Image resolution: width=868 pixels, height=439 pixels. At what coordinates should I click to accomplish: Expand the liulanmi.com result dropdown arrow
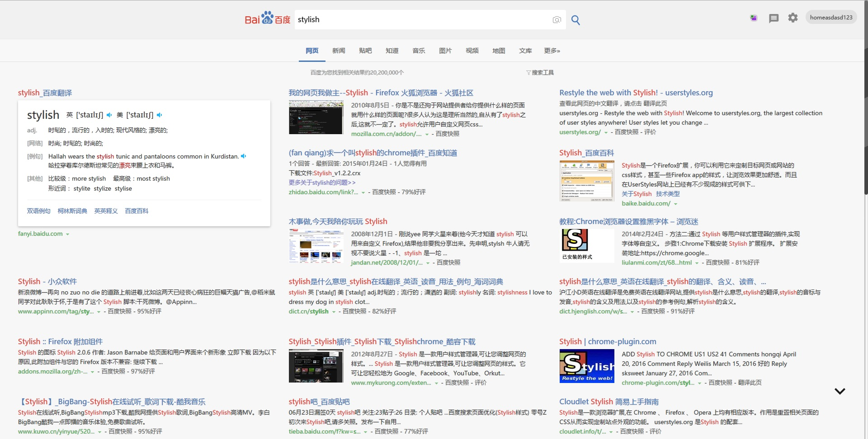click(697, 263)
